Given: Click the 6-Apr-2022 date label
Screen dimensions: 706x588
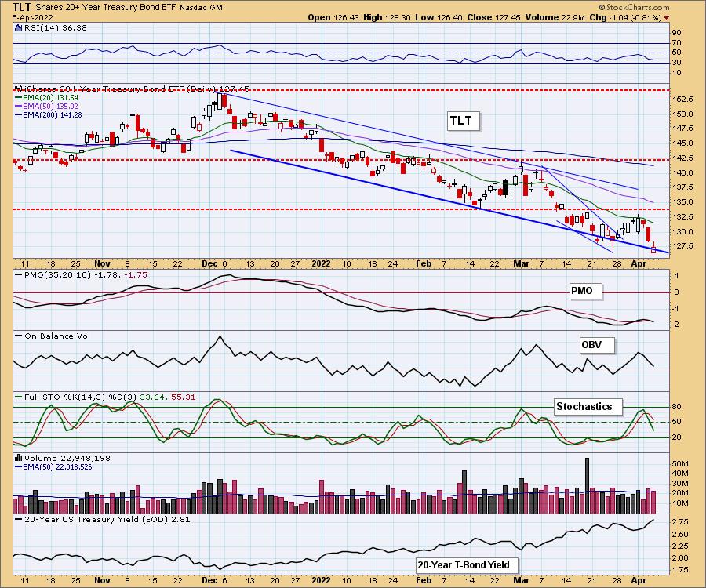Looking at the screenshot, I should (x=32, y=18).
